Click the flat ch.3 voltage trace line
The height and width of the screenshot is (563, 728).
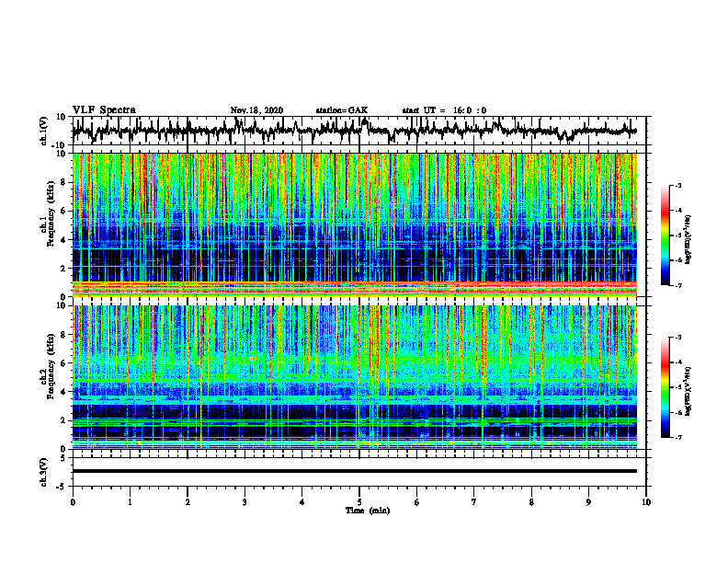(x=355, y=471)
